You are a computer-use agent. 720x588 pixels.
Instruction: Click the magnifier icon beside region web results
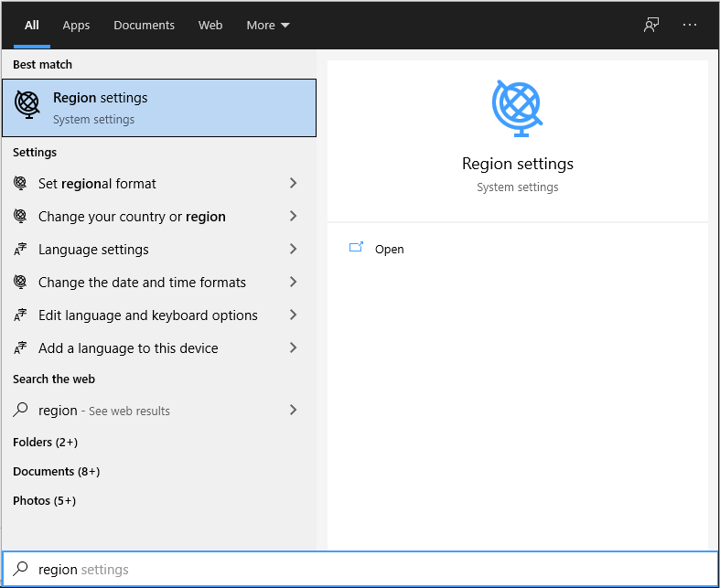[20, 410]
